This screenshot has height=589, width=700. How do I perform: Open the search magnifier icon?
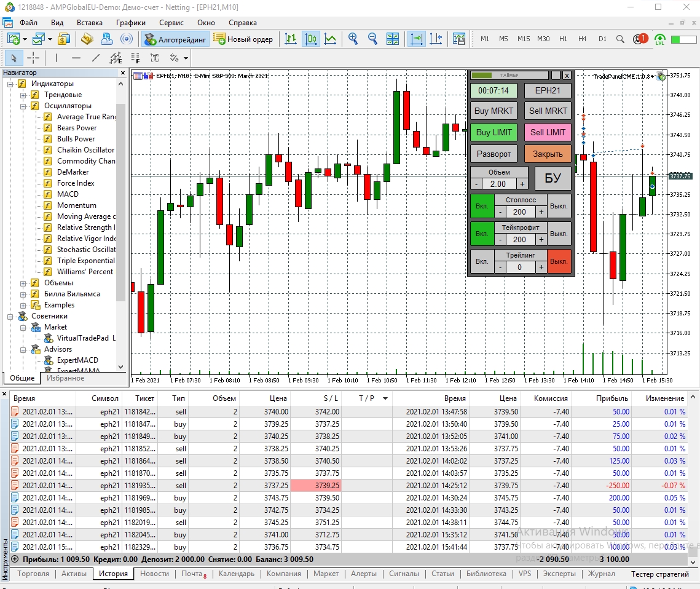620,39
